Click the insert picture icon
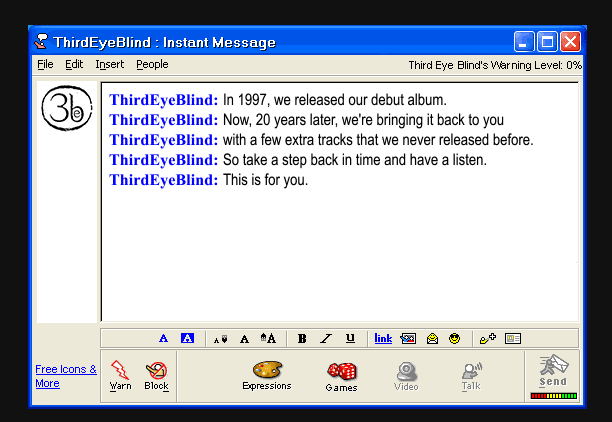 (408, 338)
